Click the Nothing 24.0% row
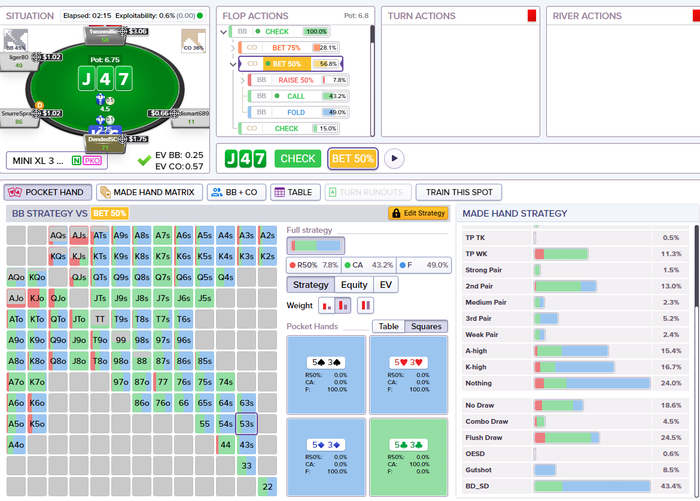The image size is (700, 501). click(x=575, y=383)
